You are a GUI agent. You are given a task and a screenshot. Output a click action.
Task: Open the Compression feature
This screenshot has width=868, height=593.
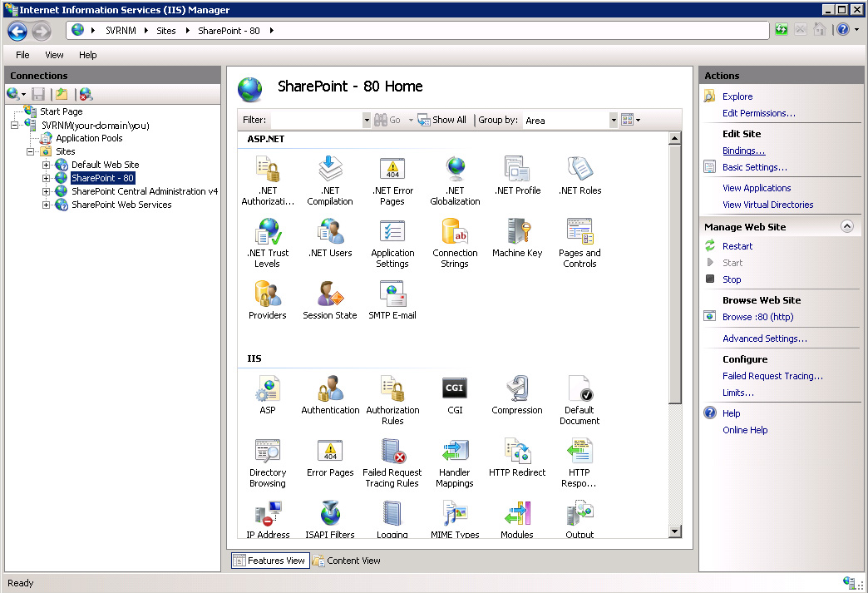518,395
